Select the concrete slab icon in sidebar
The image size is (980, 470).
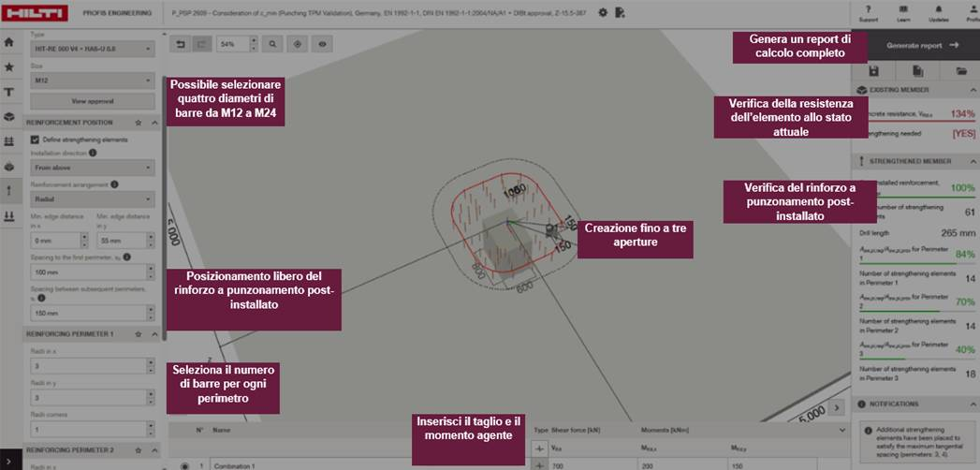coord(8,117)
